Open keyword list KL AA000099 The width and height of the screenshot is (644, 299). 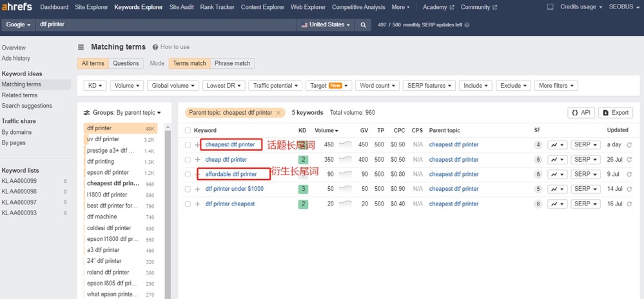19,180
